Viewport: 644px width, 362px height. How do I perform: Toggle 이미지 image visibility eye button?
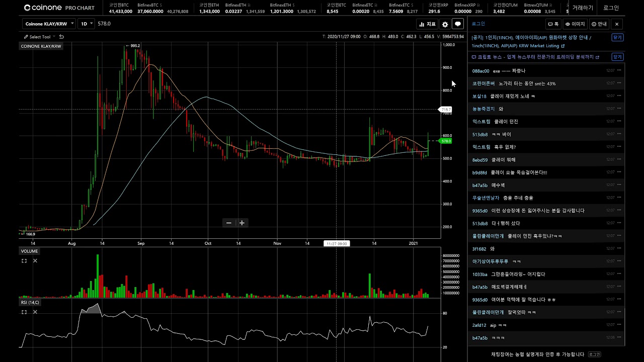tap(575, 24)
